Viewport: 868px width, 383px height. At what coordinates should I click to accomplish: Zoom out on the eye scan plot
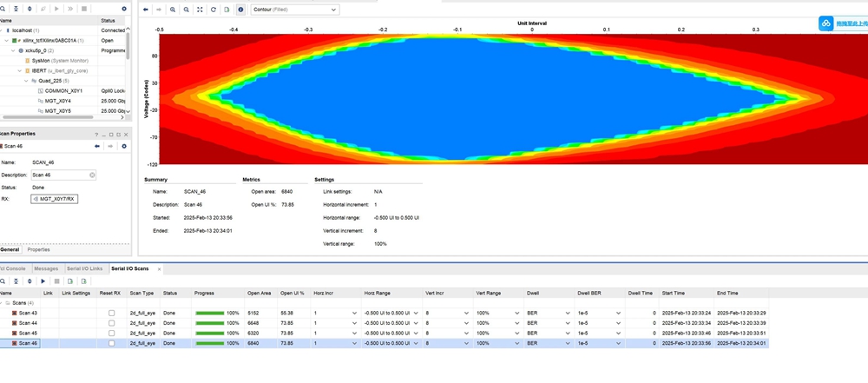[x=187, y=10]
